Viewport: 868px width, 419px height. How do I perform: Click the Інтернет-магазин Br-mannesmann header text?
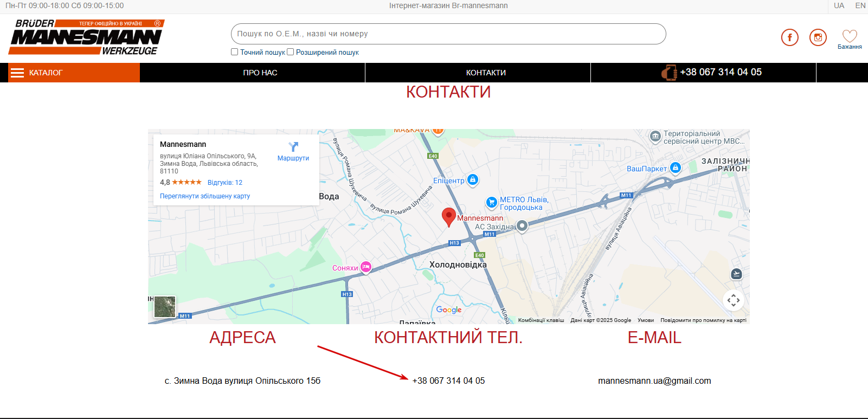448,5
